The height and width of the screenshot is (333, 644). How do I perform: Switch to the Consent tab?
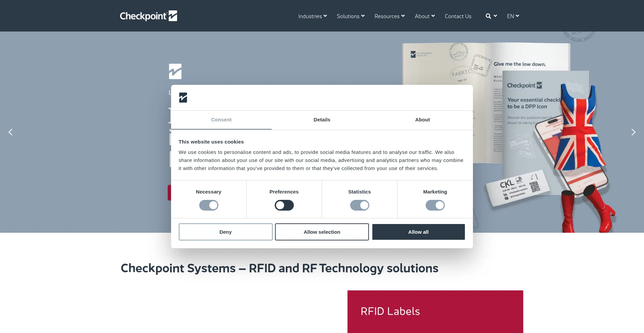pos(221,120)
